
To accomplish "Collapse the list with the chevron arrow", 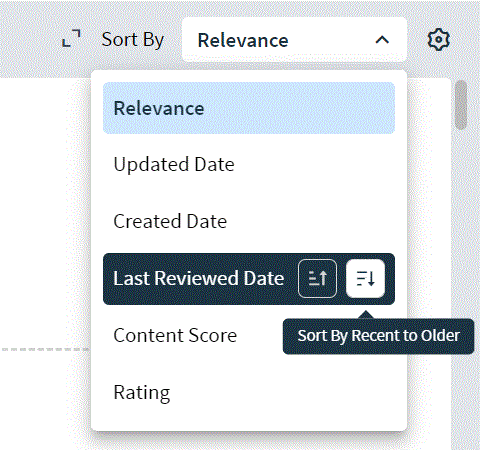I will pos(382,40).
